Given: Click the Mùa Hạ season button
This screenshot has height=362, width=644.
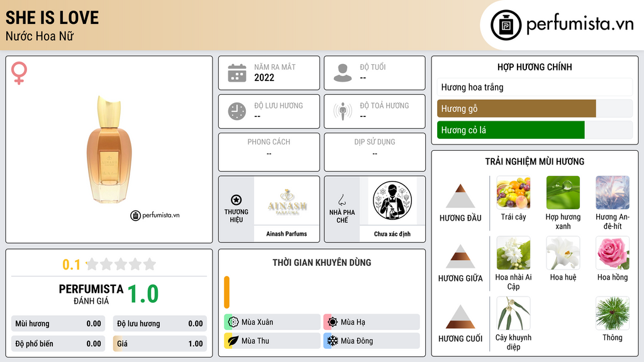Looking at the screenshot, I should pyautogui.click(x=372, y=322).
